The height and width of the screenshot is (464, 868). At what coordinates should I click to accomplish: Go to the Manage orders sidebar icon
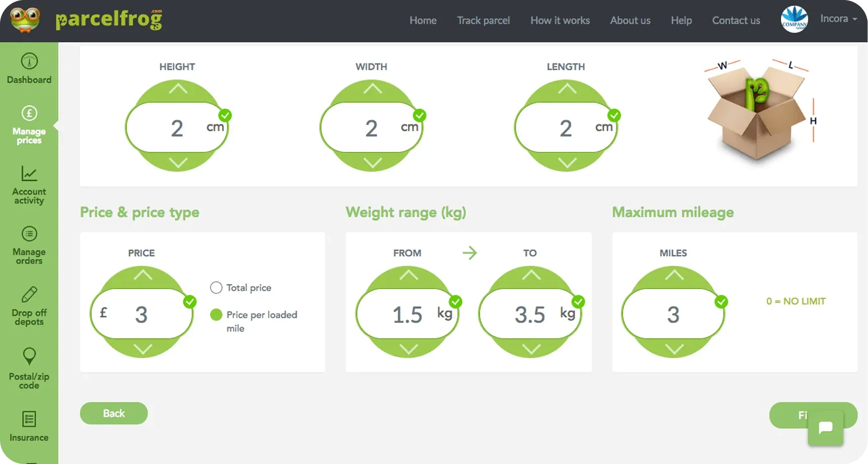pyautogui.click(x=29, y=234)
